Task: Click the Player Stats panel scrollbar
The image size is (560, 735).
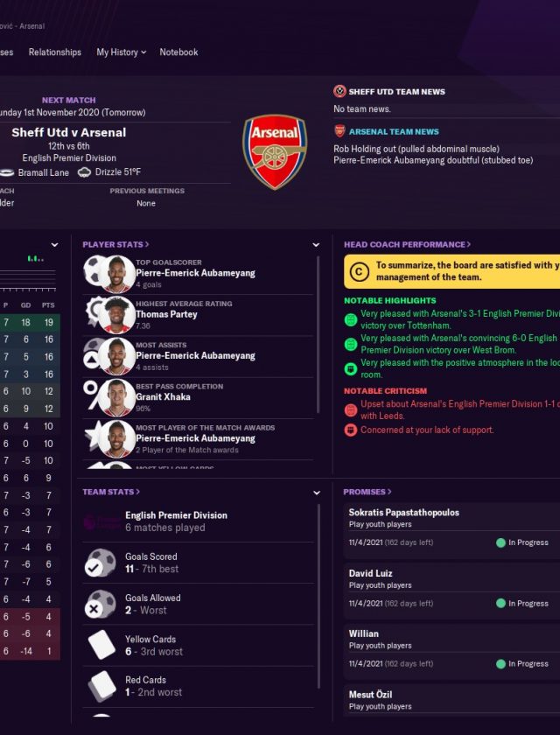Action: (319, 332)
